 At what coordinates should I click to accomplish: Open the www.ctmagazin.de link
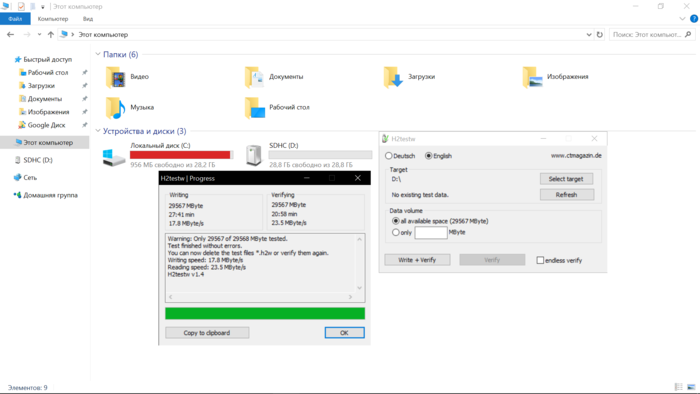click(576, 156)
